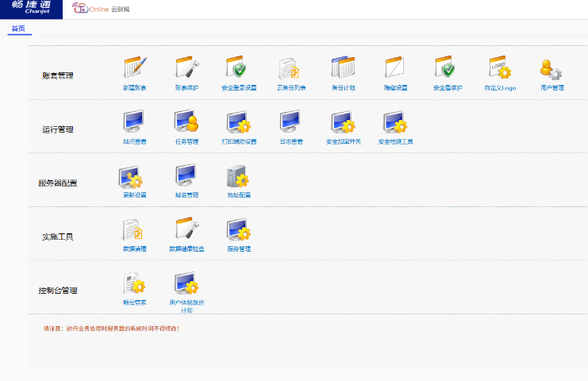Open the 日志查看 icon

[x=290, y=122]
